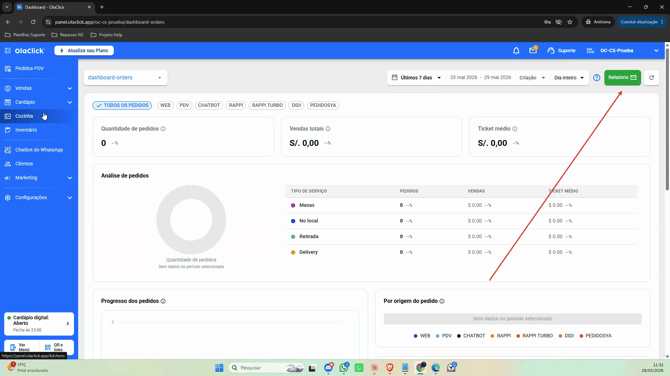Viewport: 670px width, 376px height.
Task: Click info icon beside Ticket médio
Action: (x=515, y=129)
